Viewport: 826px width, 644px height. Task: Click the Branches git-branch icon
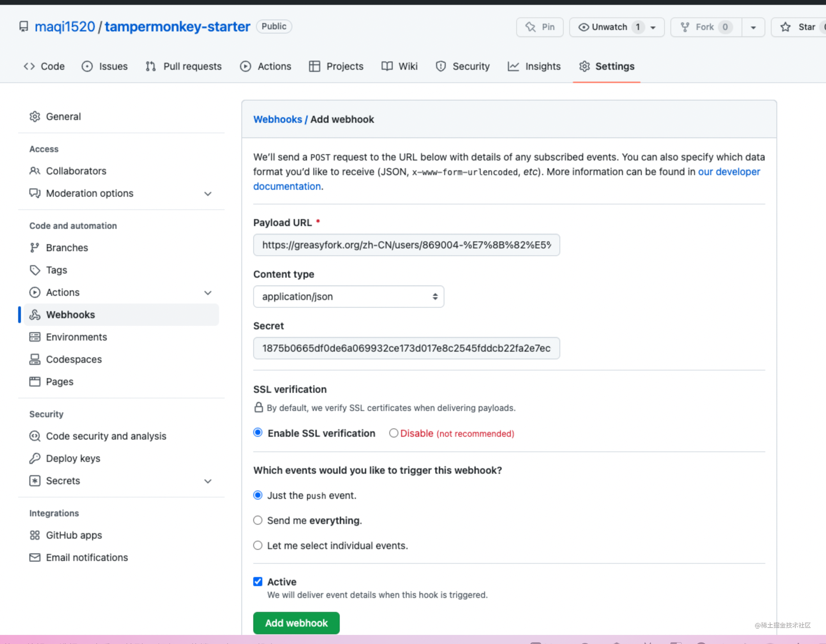(x=35, y=248)
